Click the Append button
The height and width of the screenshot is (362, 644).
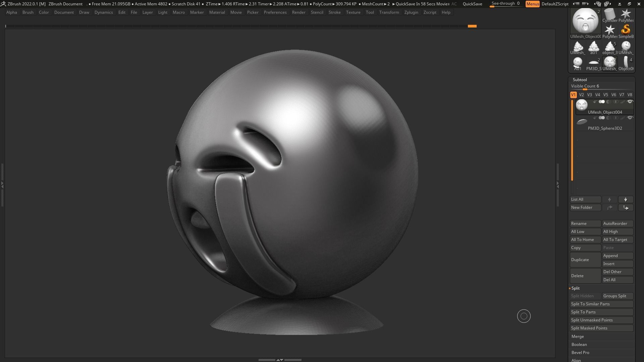pyautogui.click(x=618, y=256)
